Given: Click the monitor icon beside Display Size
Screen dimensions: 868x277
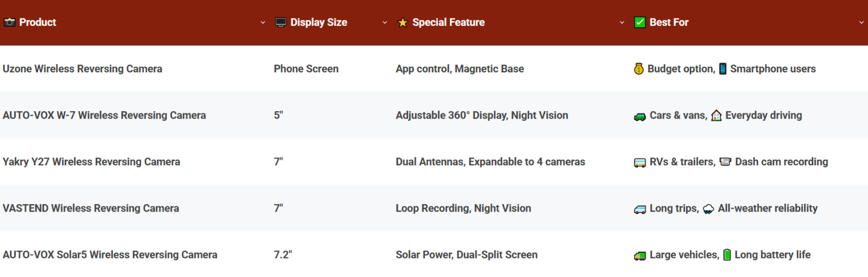Looking at the screenshot, I should pos(280,23).
